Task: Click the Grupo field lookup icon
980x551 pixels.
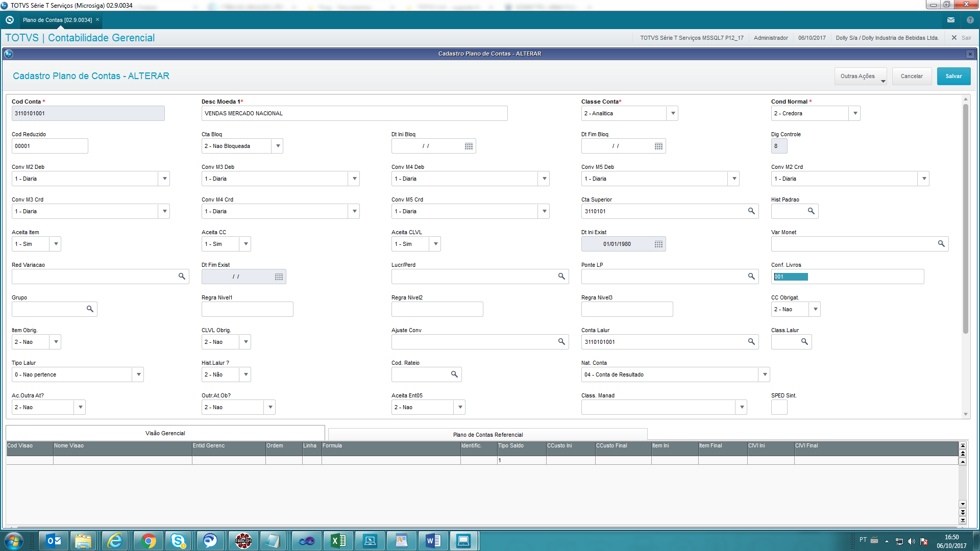Action: 90,309
